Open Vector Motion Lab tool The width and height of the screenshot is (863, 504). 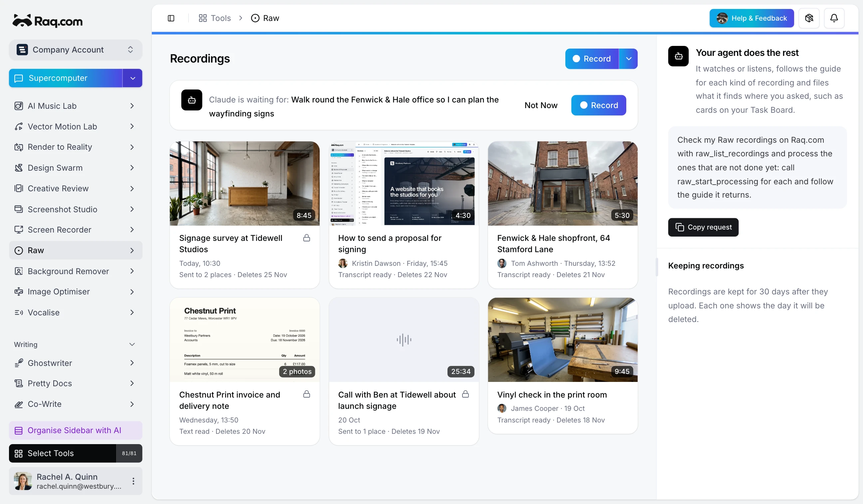tap(75, 126)
